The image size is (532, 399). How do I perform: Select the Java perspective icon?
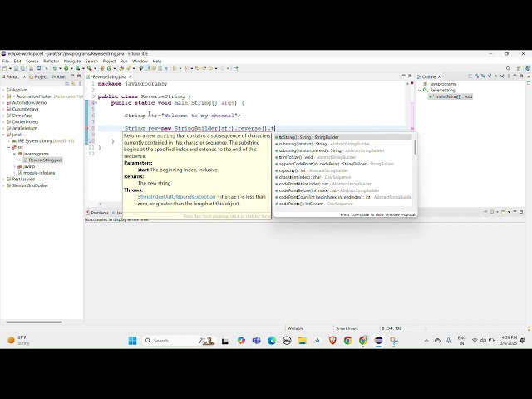coord(528,68)
